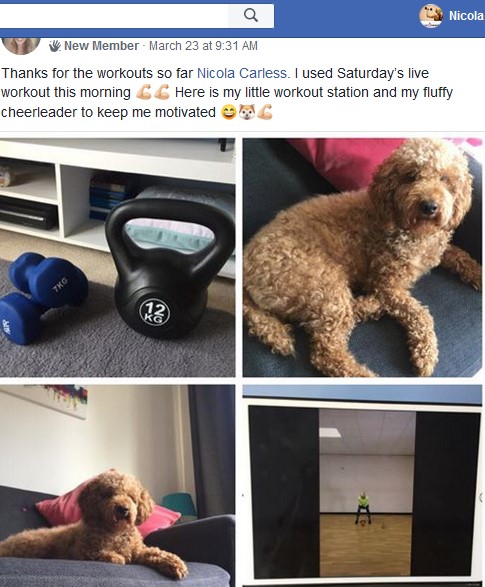
Task: Select the dog face emoji
Action: (x=246, y=112)
